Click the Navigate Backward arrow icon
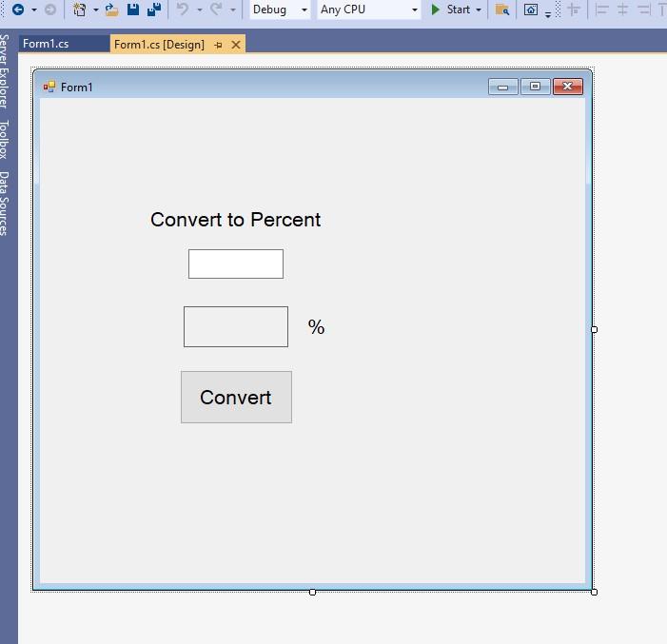This screenshot has height=644, width=667. click(18, 10)
